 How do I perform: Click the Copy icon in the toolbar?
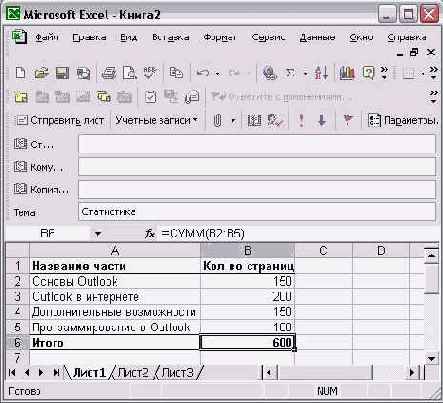(x=176, y=73)
